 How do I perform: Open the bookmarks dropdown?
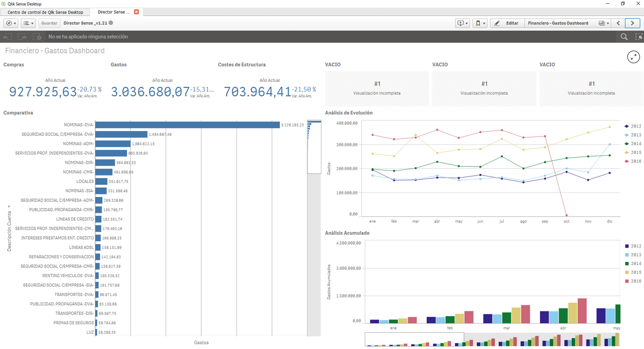point(480,23)
